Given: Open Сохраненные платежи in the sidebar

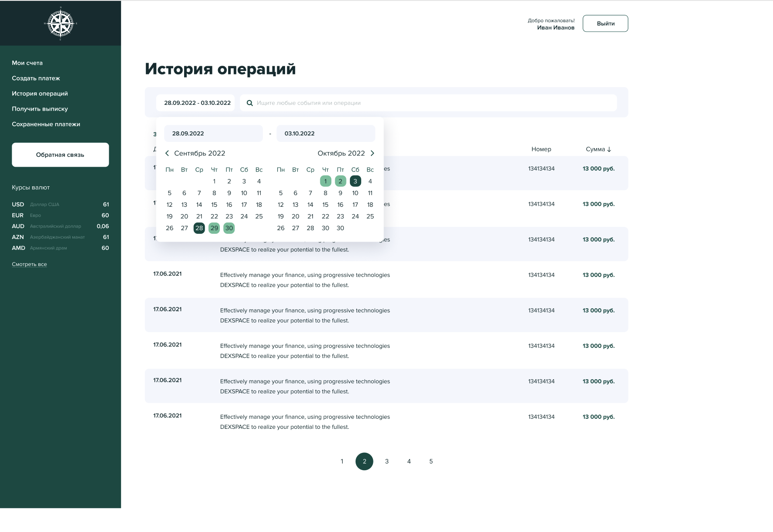Looking at the screenshot, I should pos(46,124).
